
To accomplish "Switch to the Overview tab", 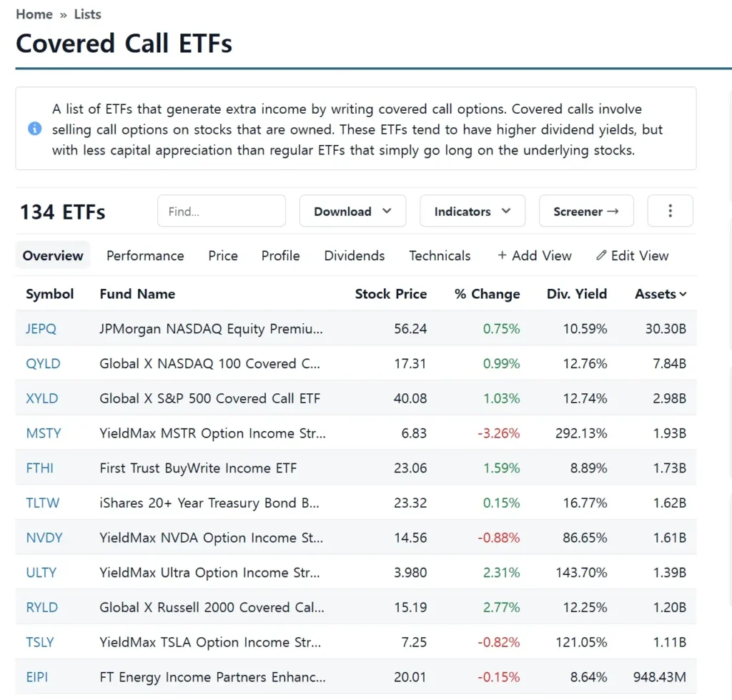I will [52, 255].
